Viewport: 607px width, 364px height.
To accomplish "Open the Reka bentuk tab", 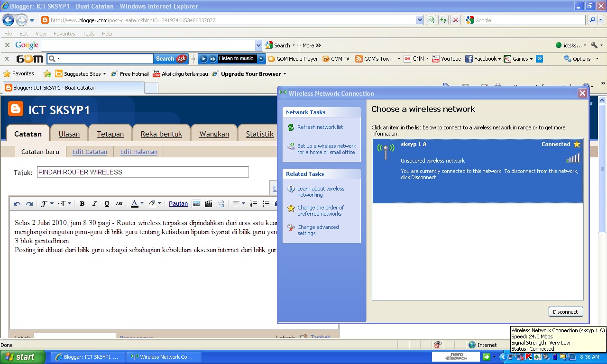I will tap(161, 134).
